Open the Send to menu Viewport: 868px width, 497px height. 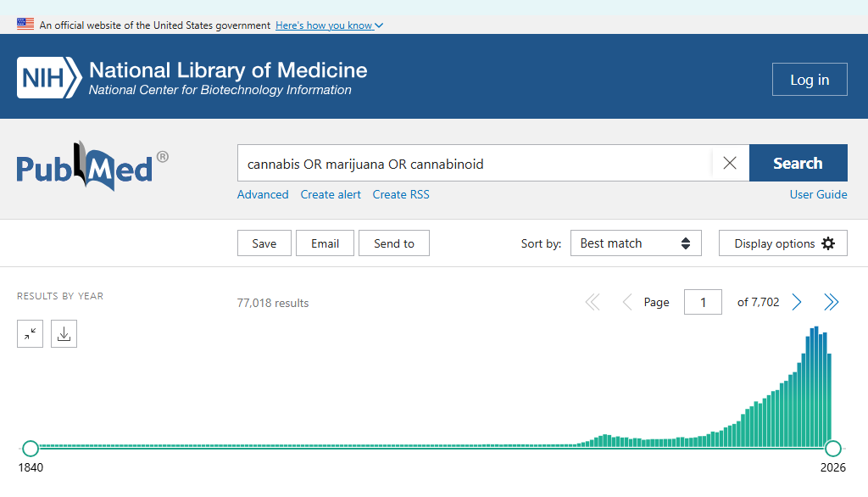(x=394, y=243)
